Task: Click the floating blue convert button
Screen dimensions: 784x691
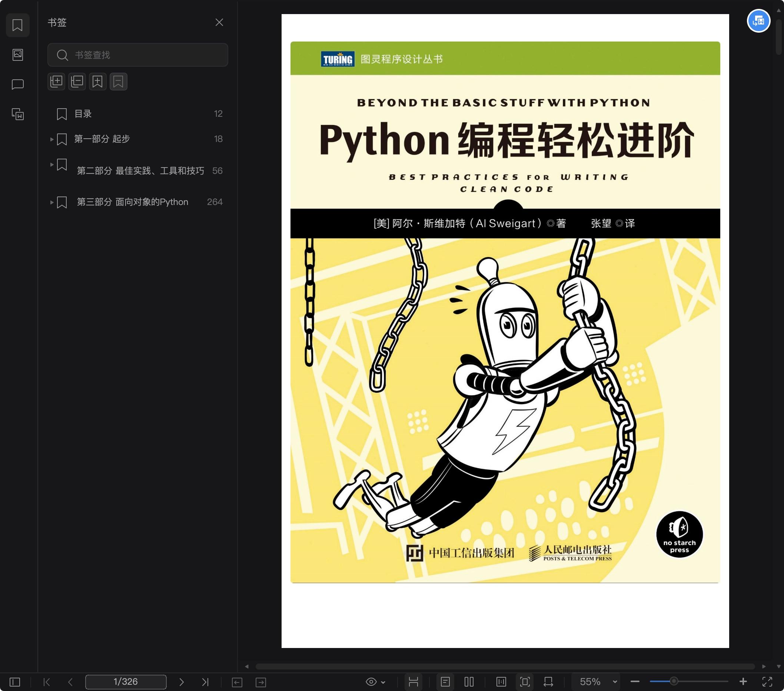Action: coord(759,21)
